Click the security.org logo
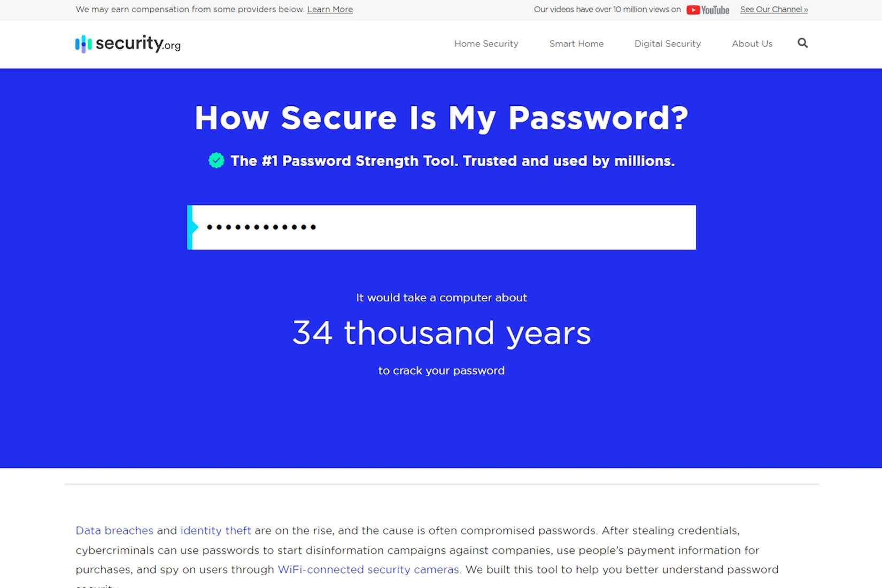The width and height of the screenshot is (882, 588). 127,44
